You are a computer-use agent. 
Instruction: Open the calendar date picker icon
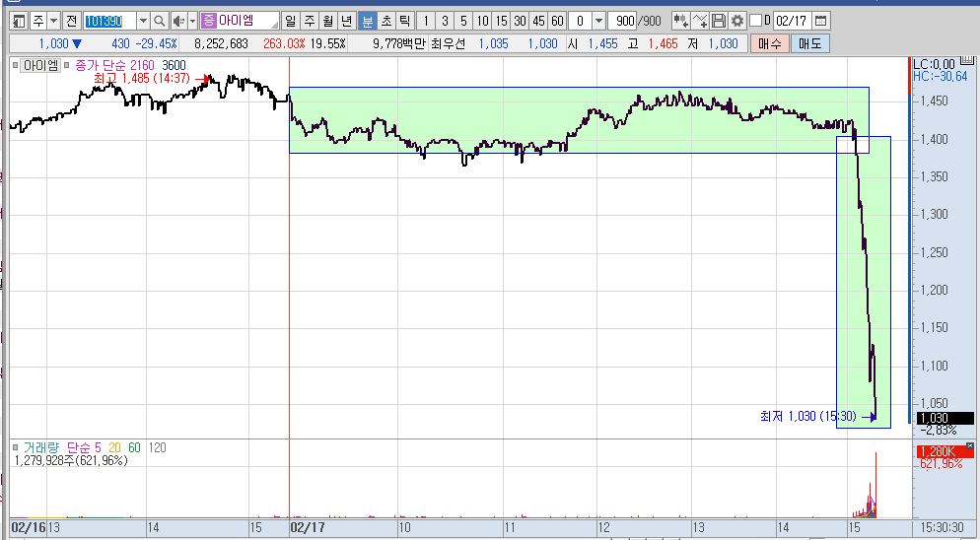coord(821,21)
